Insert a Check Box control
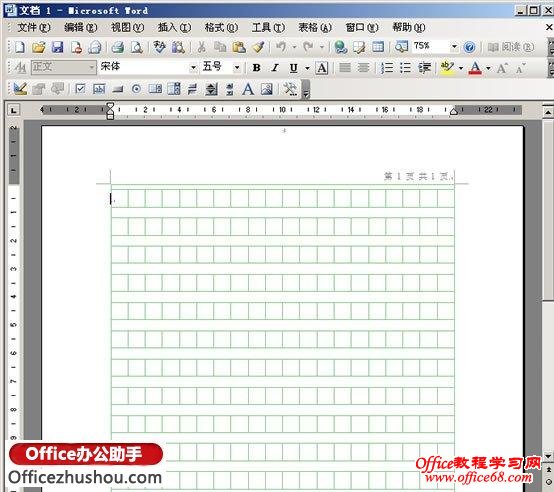Image resolution: width=554 pixels, height=492 pixels. tap(80, 89)
